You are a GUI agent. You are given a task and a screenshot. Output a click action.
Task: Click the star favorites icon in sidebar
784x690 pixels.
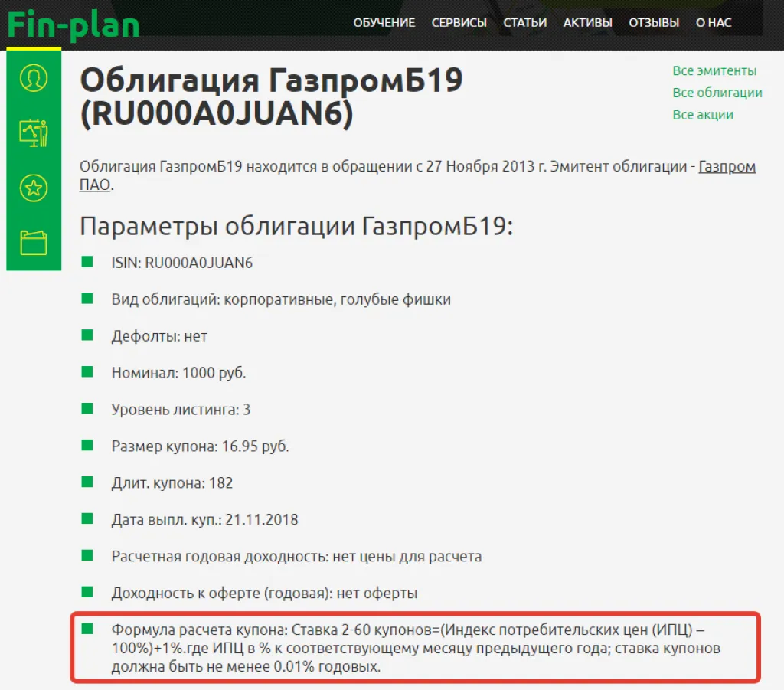tap(34, 188)
